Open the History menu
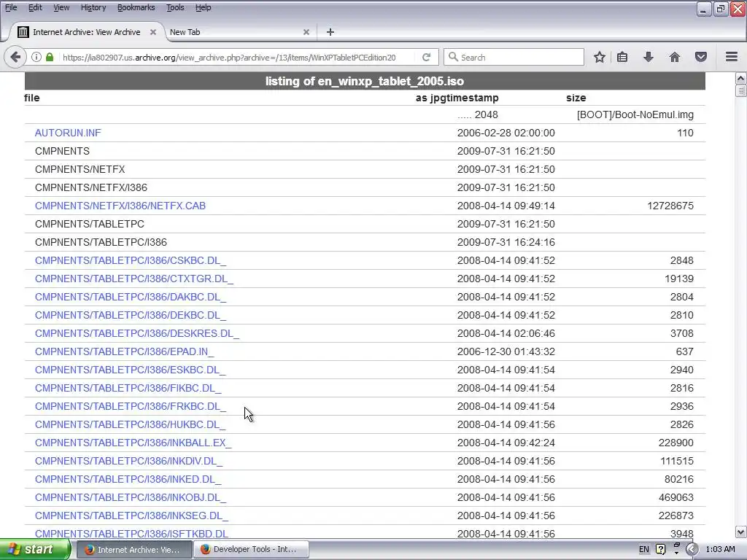747x560 pixels. pos(93,7)
